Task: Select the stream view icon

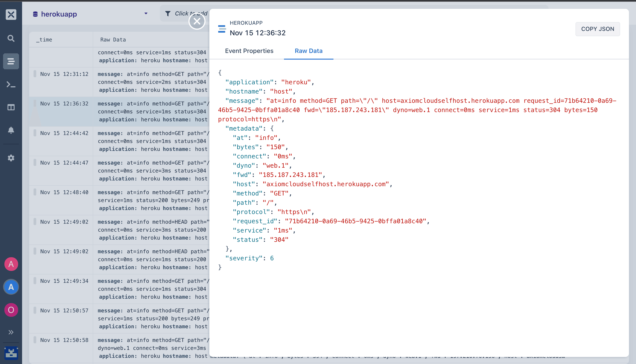Action: (x=11, y=61)
